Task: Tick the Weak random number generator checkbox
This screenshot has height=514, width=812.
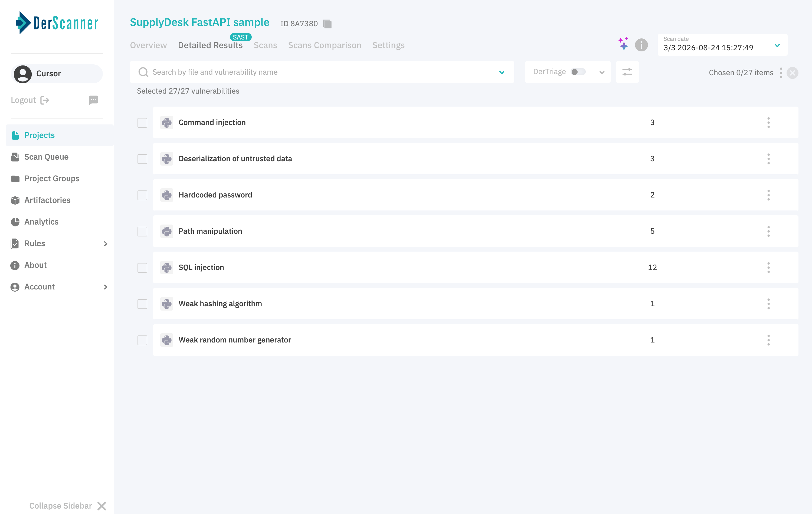Action: 142,340
